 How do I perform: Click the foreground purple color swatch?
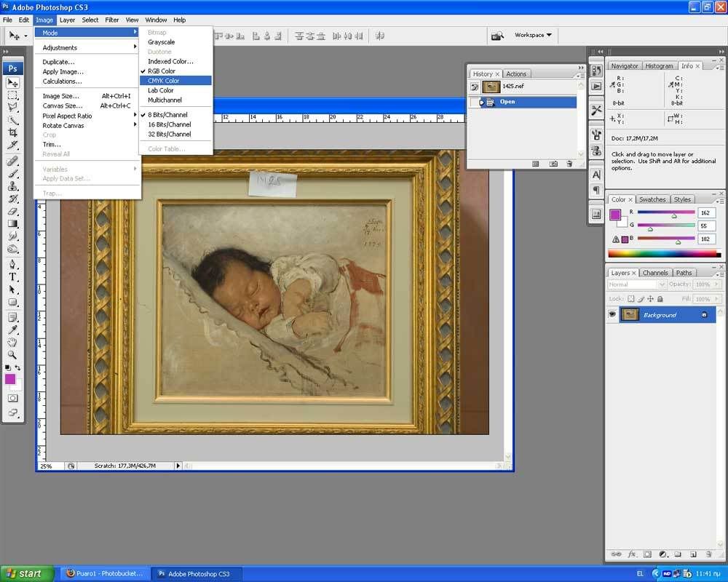pyautogui.click(x=9, y=379)
